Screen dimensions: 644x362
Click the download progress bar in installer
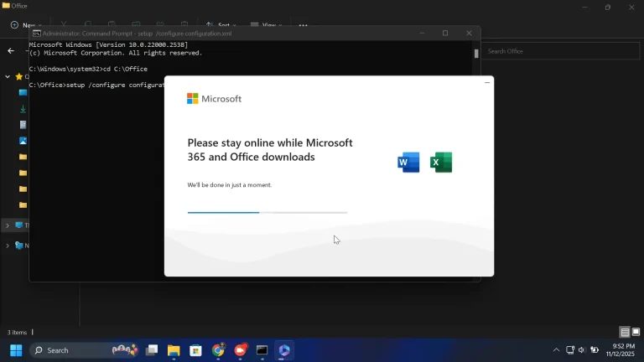pyautogui.click(x=267, y=212)
